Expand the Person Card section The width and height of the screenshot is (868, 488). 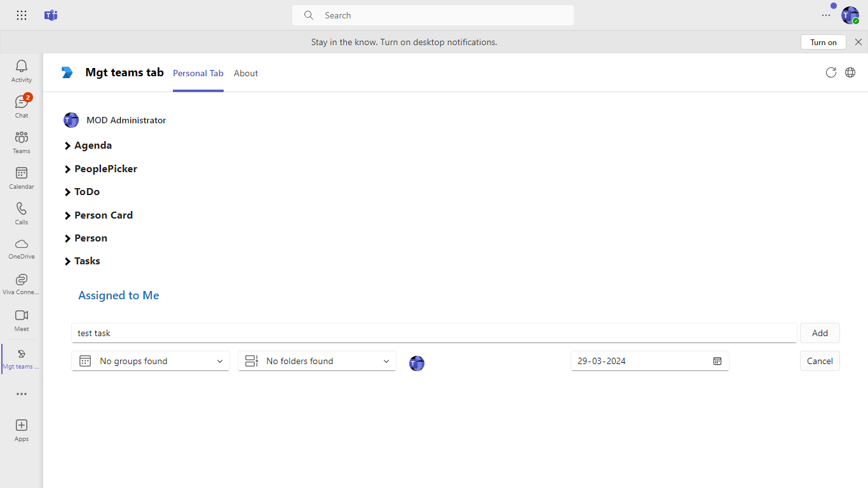[98, 215]
